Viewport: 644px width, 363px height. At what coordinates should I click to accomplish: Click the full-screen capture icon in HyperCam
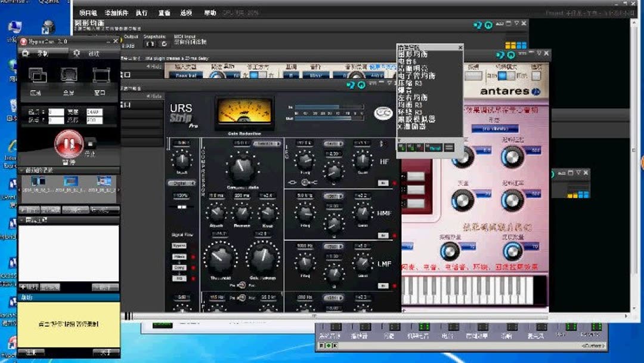click(x=68, y=75)
